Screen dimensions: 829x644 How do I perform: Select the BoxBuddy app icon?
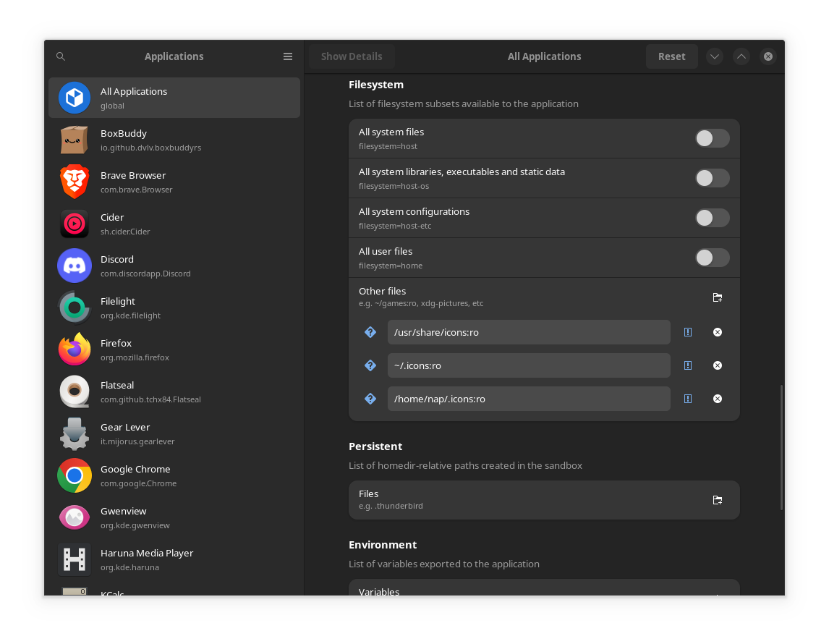click(x=75, y=140)
